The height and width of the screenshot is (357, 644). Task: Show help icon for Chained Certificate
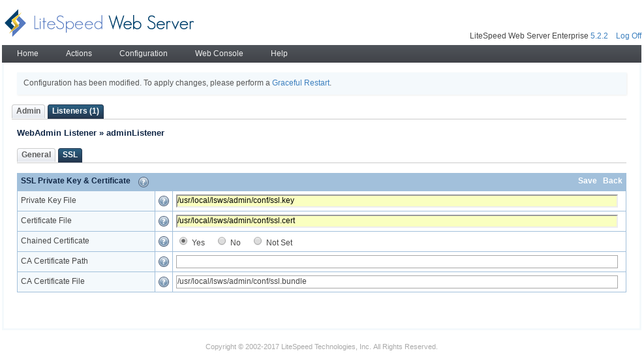(x=164, y=241)
